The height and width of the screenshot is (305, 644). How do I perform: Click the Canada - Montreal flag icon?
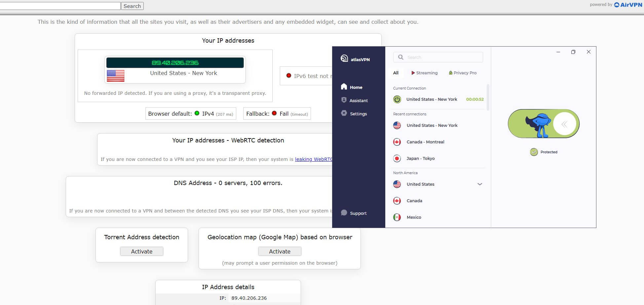tap(397, 142)
